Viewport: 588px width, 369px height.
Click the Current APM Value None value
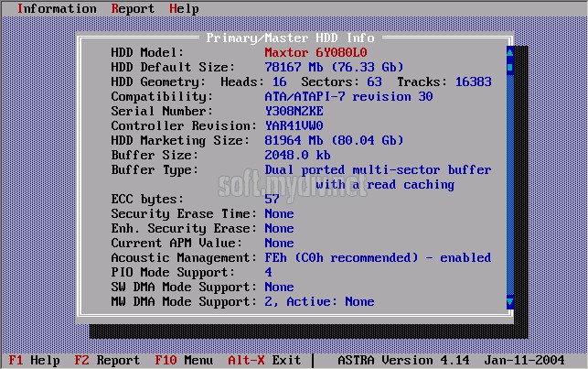[x=279, y=243]
